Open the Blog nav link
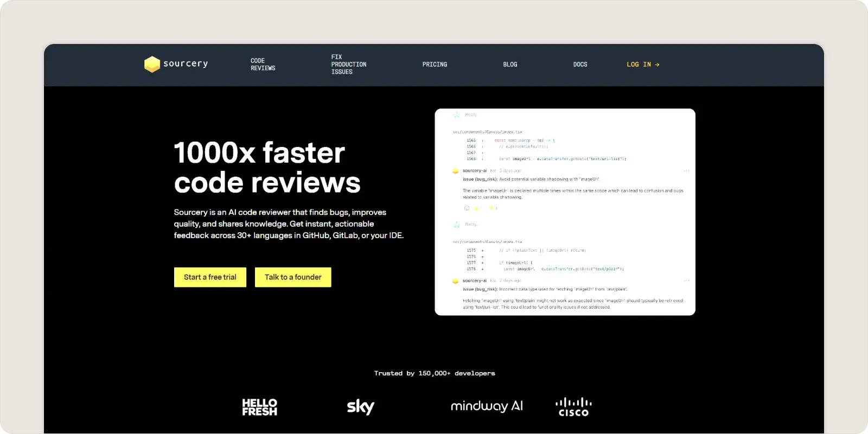This screenshot has height=434, width=868. [x=510, y=65]
